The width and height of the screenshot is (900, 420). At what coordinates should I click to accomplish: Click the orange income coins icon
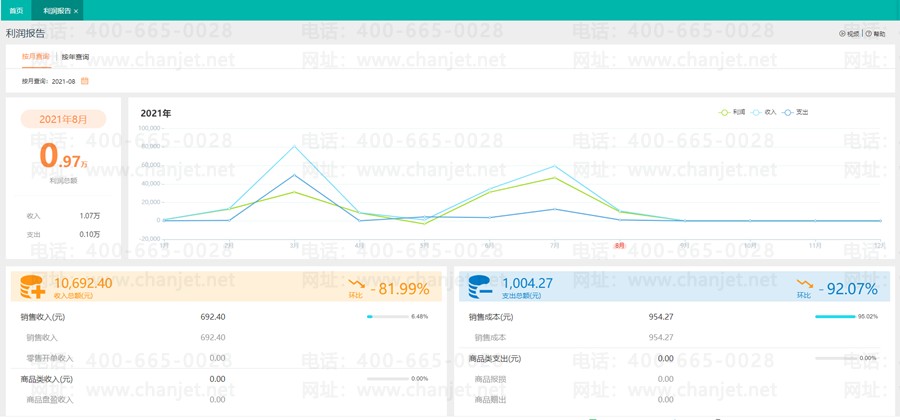tap(33, 287)
